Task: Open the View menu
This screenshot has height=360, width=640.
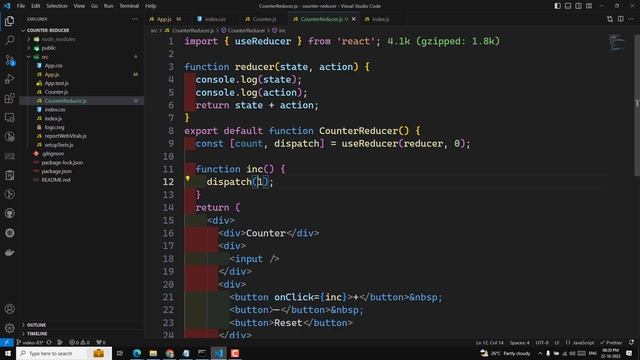Action: (79, 6)
